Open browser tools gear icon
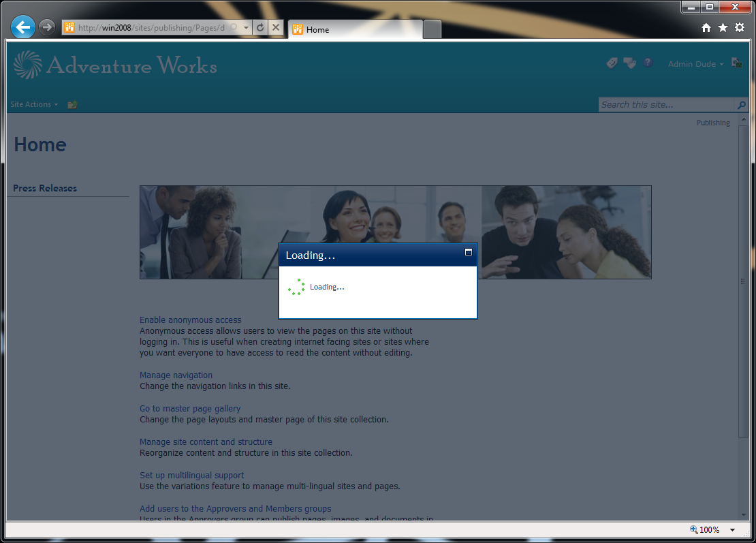756x543 pixels. (740, 27)
